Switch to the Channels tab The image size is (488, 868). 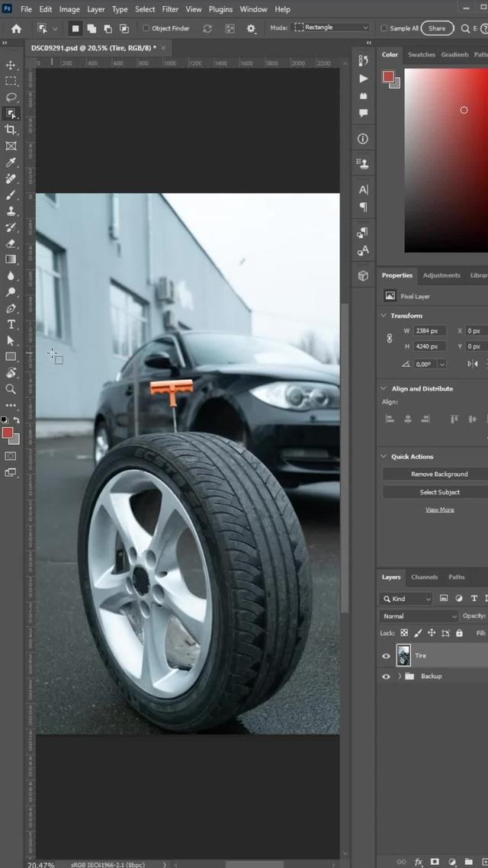pyautogui.click(x=424, y=577)
